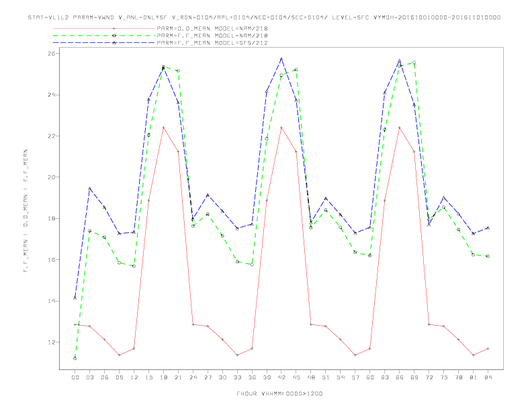Click x-axis forecast hour label 27

(x=208, y=377)
